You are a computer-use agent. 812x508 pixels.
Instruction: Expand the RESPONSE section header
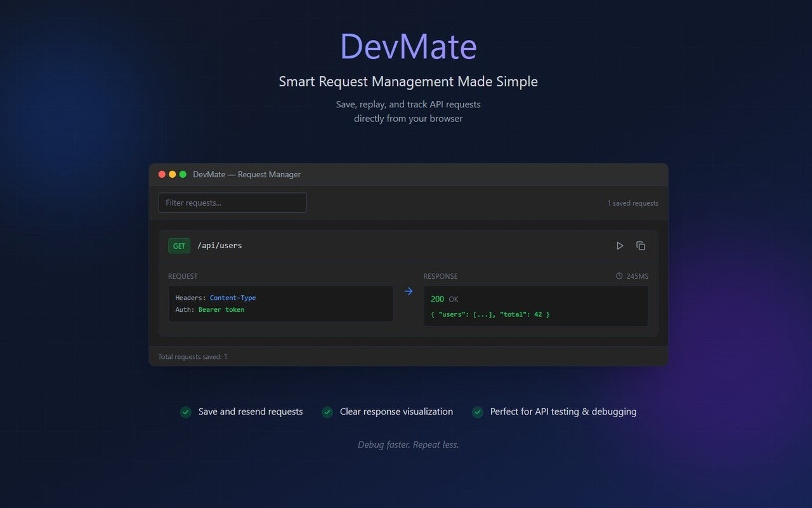pos(440,276)
